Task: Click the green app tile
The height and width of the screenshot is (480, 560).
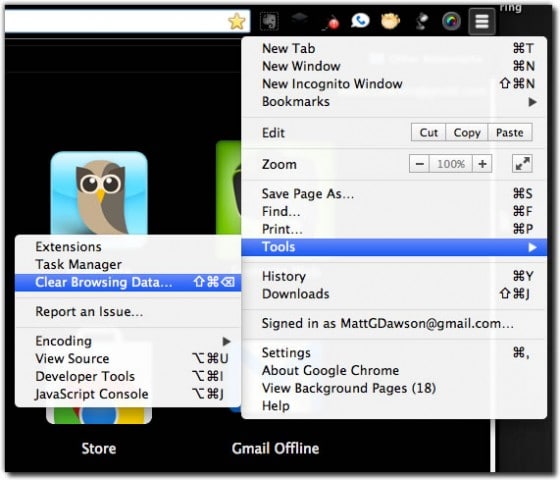Action: 229,188
